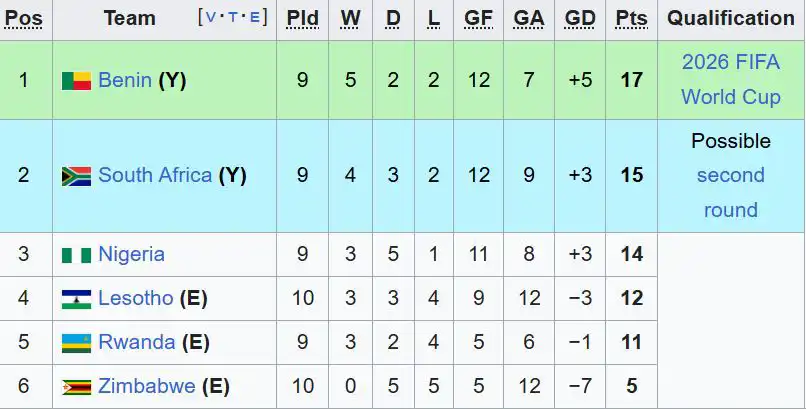Image resolution: width=806 pixels, height=409 pixels.
Task: Go to the Nigeria team page
Action: pyautogui.click(x=131, y=255)
